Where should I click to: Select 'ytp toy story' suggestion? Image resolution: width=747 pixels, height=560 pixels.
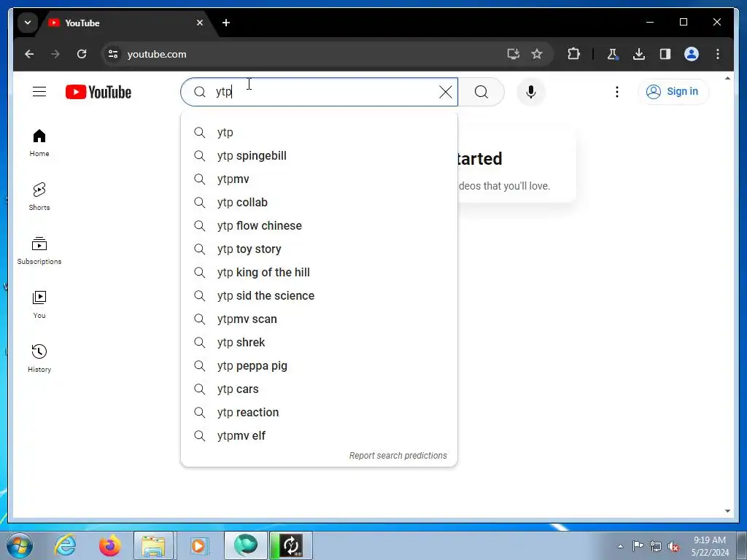[319, 249]
